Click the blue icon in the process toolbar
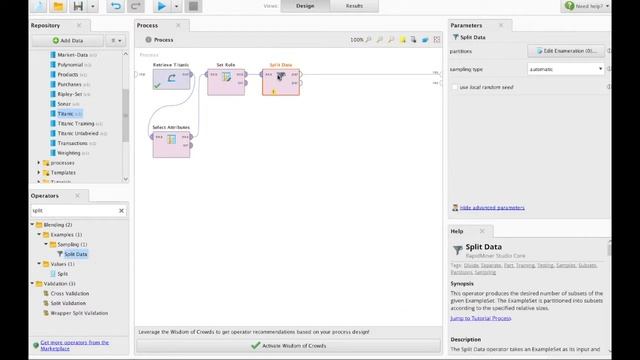Screen dimensions: 640x360 point(425,40)
